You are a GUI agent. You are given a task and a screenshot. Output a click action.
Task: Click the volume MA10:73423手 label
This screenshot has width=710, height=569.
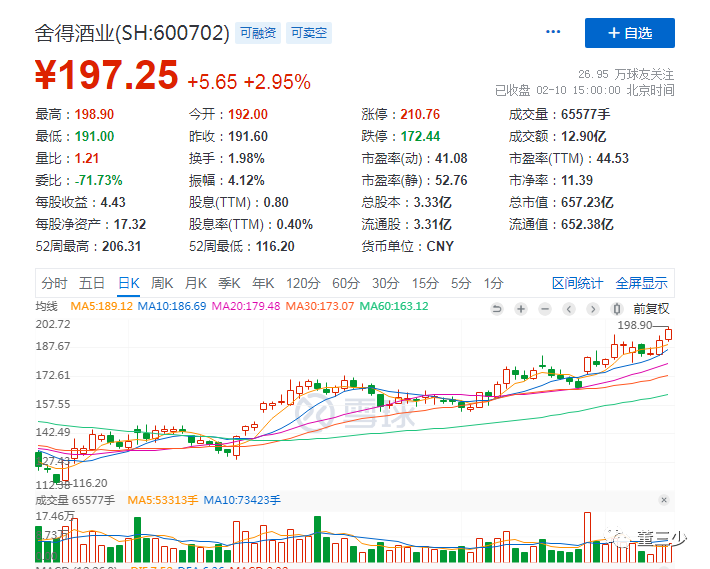coord(242,500)
